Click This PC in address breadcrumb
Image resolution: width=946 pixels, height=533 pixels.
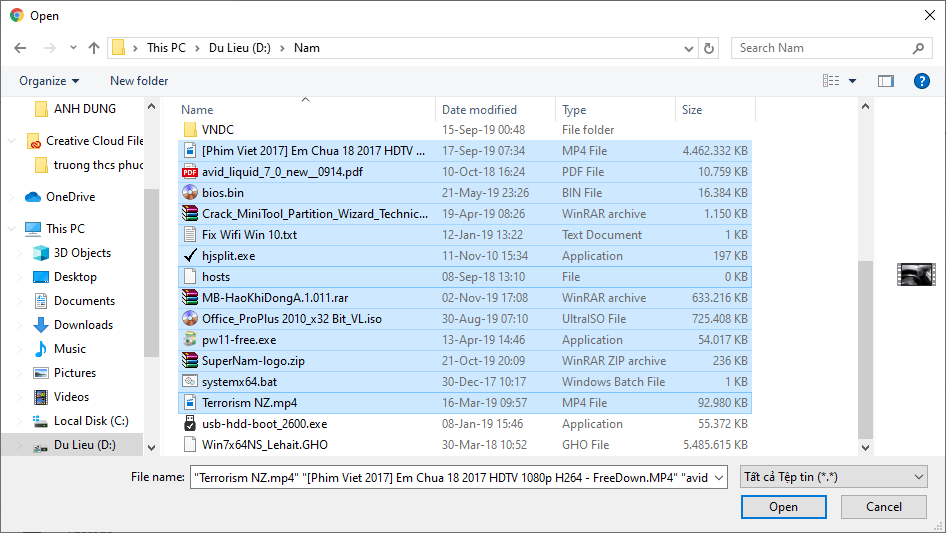click(166, 48)
